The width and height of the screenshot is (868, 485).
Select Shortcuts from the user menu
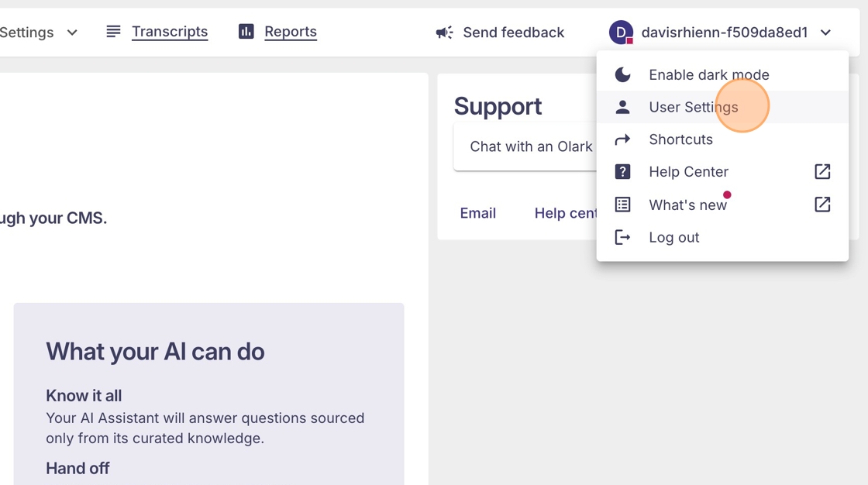tap(680, 139)
